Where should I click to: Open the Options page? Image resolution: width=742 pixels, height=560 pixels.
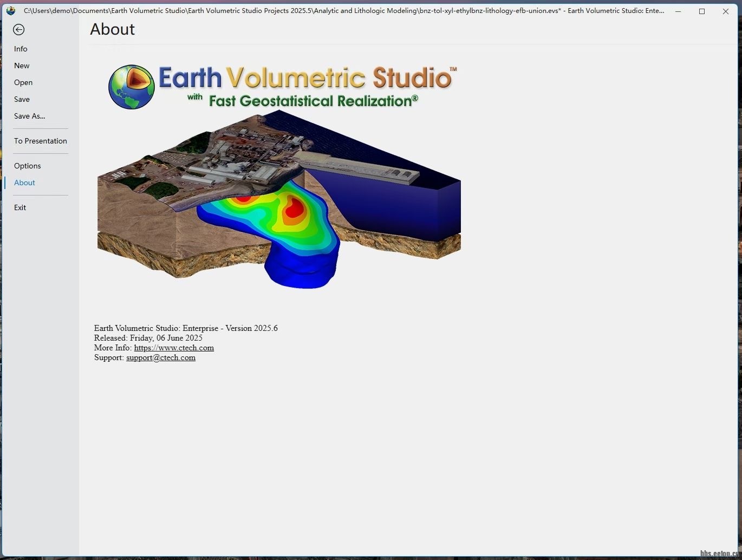28,166
